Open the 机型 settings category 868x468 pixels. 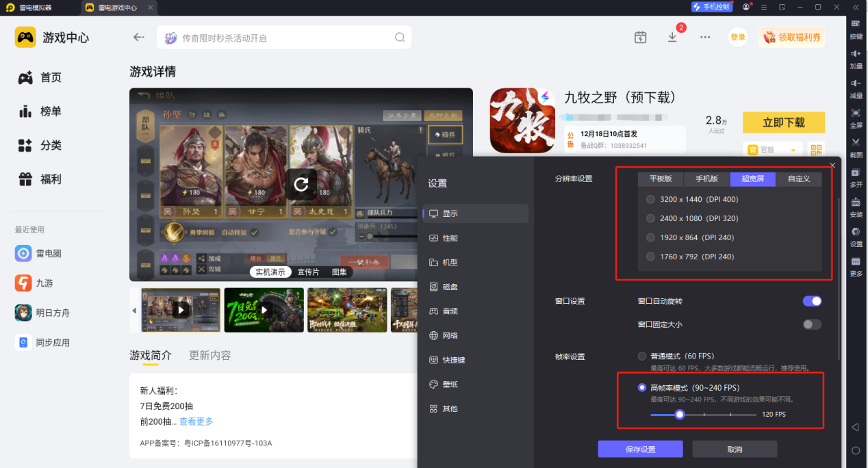point(476,262)
